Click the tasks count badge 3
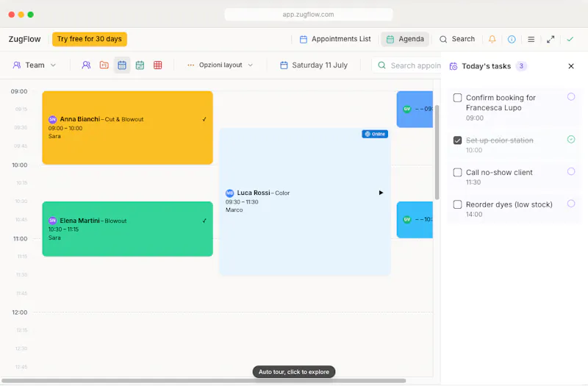Image resolution: width=588 pixels, height=386 pixels. (521, 66)
